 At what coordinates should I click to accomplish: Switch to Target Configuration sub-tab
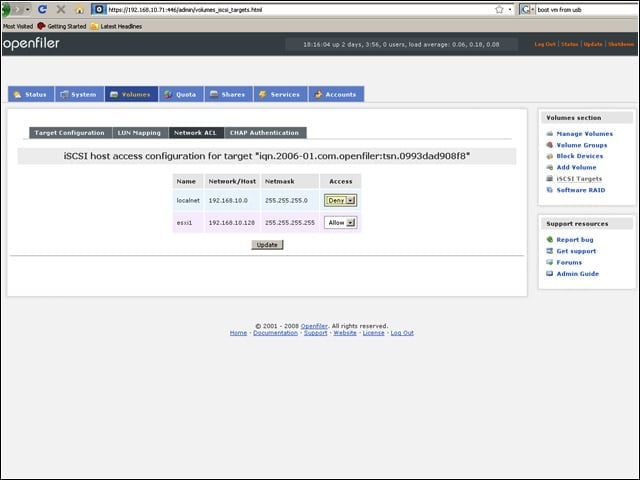tap(70, 133)
